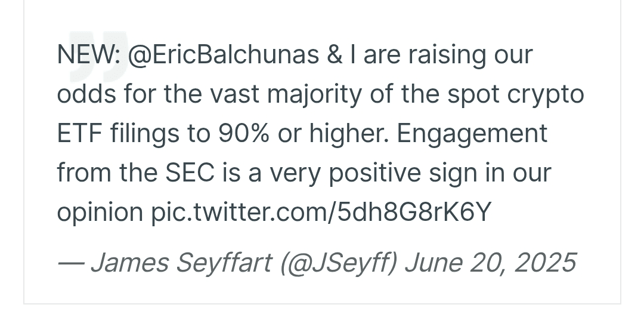Click the faded quotation mark icon
The width and height of the screenshot is (644, 320).
click(98, 56)
